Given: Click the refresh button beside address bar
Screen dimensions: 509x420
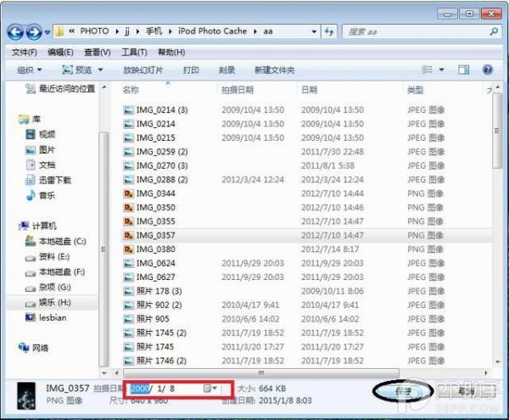Looking at the screenshot, I should (x=329, y=31).
